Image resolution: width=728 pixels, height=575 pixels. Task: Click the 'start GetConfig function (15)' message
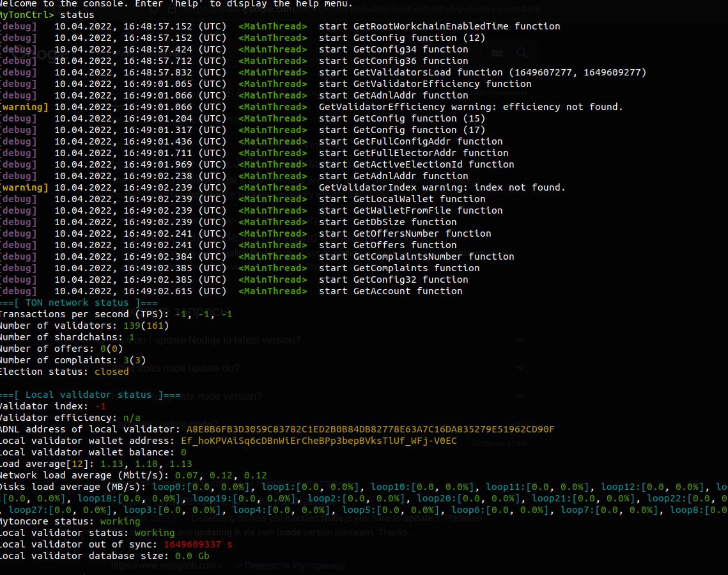click(402, 118)
